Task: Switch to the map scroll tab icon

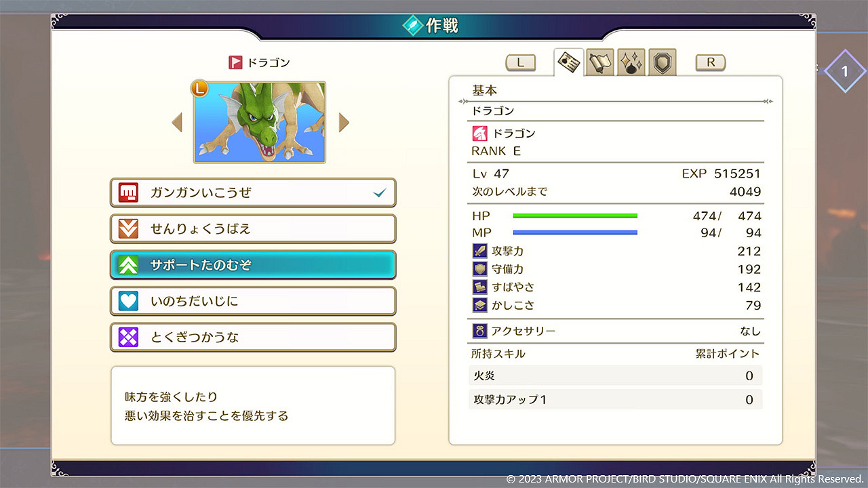Action: coord(600,62)
